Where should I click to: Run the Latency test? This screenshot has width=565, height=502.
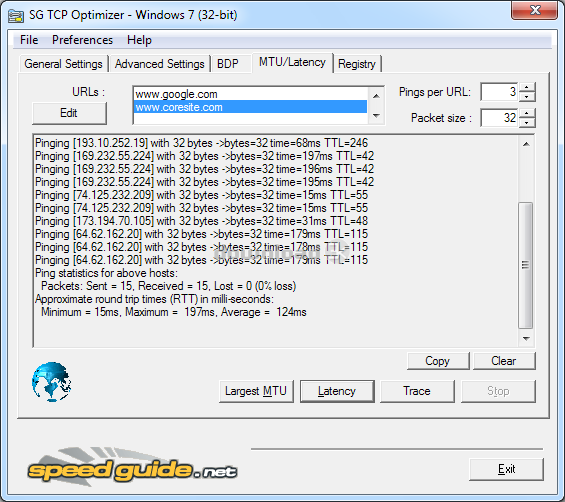click(x=337, y=391)
